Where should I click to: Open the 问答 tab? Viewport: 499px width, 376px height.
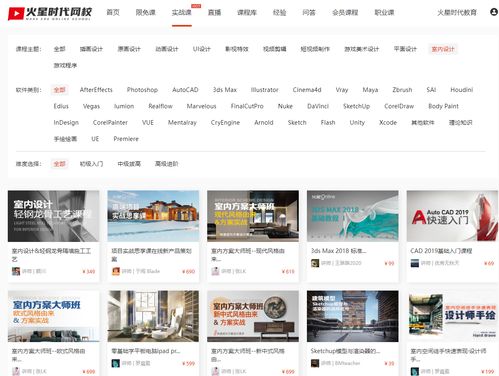point(309,12)
